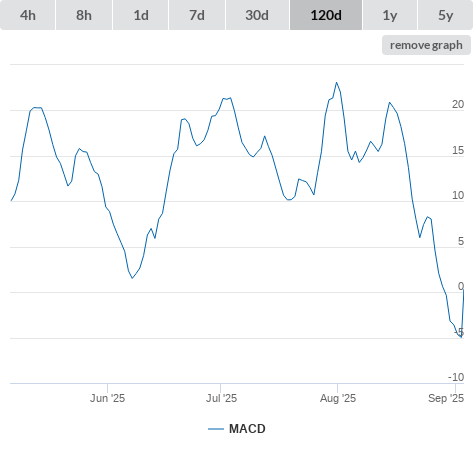Screen dimensions: 474x455
Task: Click the -10 y-axis value label
Action: 456,377
